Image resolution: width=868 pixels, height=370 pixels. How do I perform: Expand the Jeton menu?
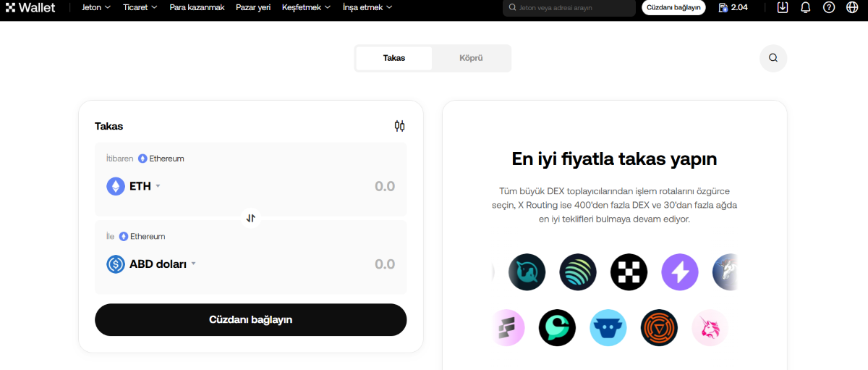pos(96,7)
